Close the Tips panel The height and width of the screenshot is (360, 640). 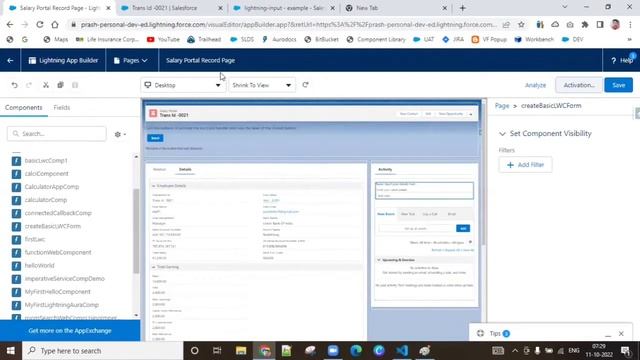621,334
